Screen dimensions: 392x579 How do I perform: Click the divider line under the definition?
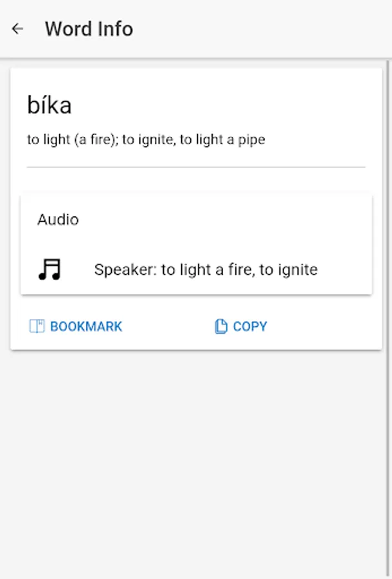pos(196,167)
